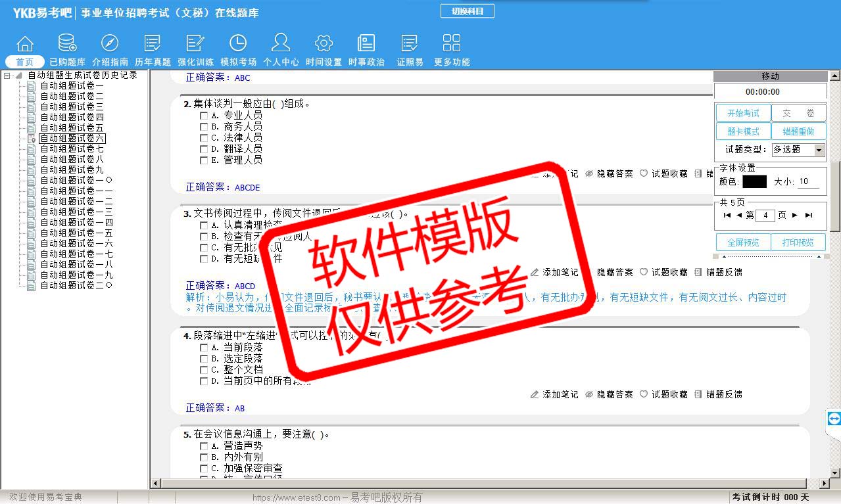Click the 切换科目 button

coord(467,11)
